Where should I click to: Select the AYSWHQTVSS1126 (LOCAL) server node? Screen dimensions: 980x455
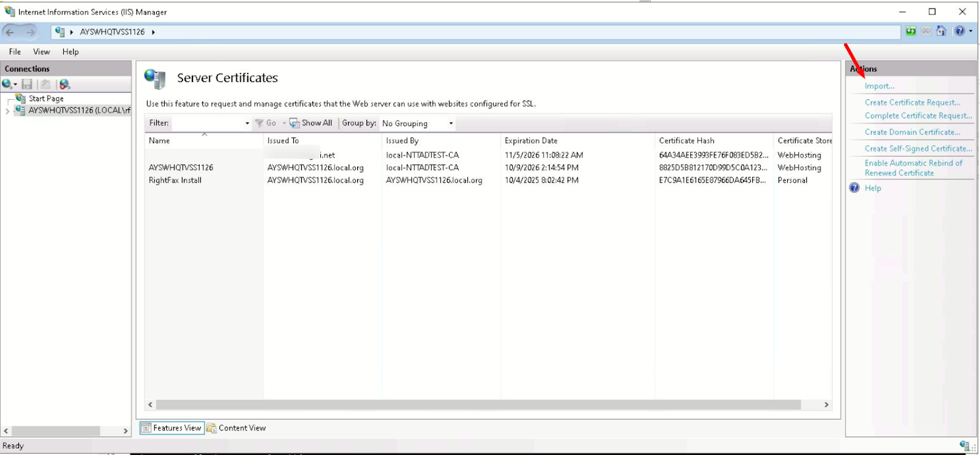point(79,110)
